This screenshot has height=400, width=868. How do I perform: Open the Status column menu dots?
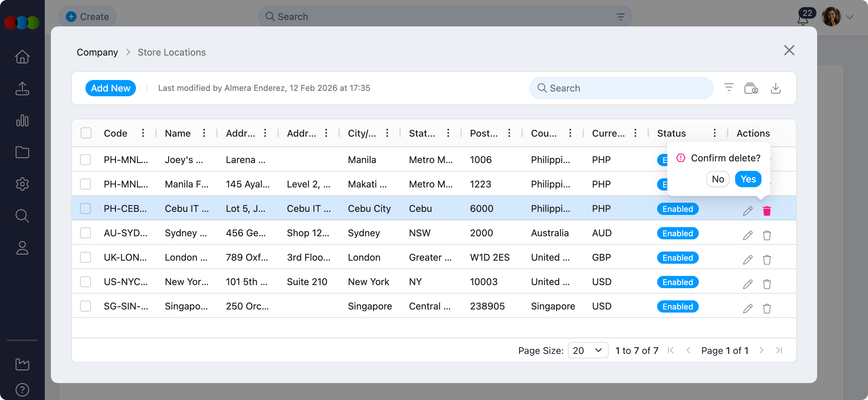click(714, 133)
